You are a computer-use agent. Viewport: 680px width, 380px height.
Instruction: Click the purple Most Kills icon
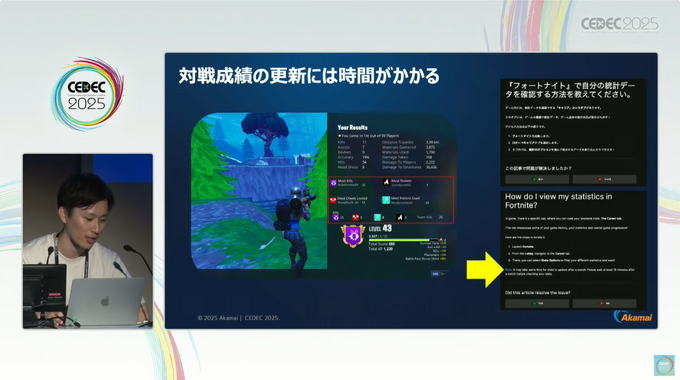[x=333, y=183]
